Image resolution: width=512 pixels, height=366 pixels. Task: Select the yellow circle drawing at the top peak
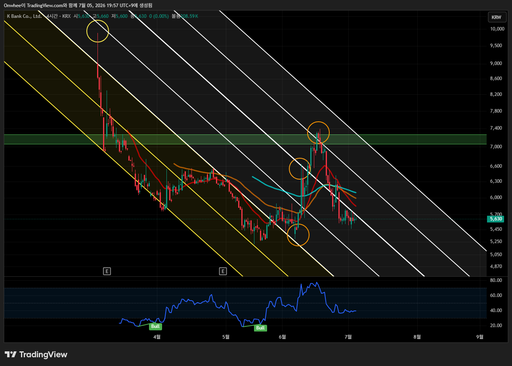click(97, 31)
